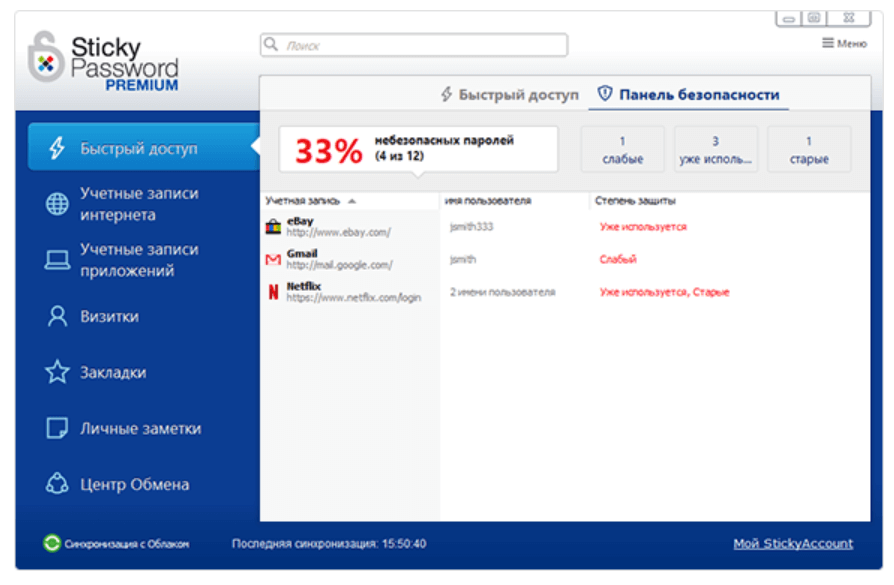894x585 pixels.
Task: Open the note icon for Личные заметки
Action: coord(57,428)
